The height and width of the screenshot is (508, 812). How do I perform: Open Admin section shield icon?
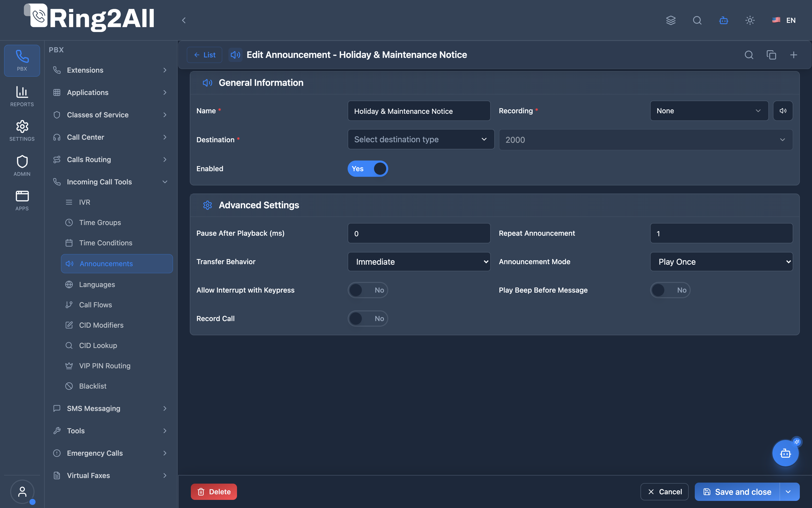(x=22, y=166)
